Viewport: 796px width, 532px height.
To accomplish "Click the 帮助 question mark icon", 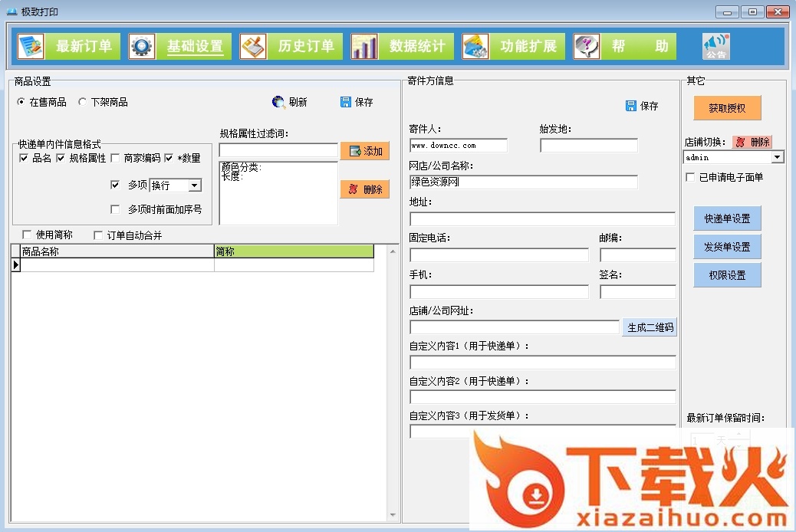I will click(x=587, y=47).
